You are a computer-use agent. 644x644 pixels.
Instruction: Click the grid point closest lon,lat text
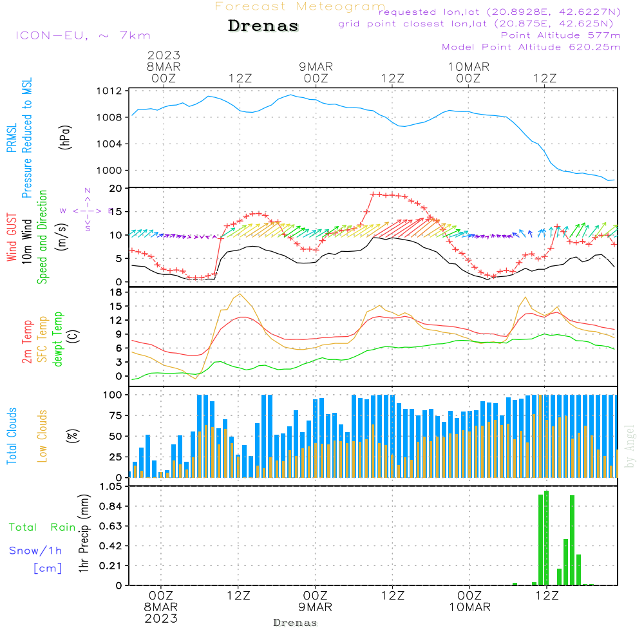pyautogui.click(x=476, y=24)
